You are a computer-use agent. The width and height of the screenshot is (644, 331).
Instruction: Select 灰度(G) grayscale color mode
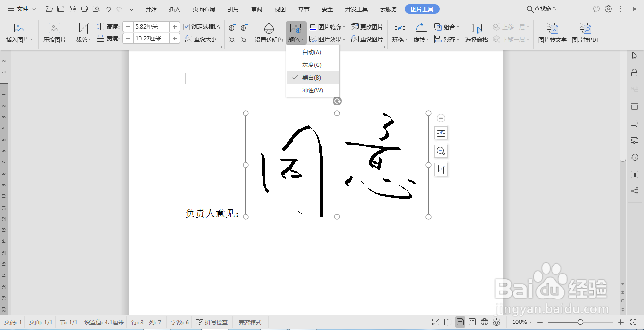(313, 65)
